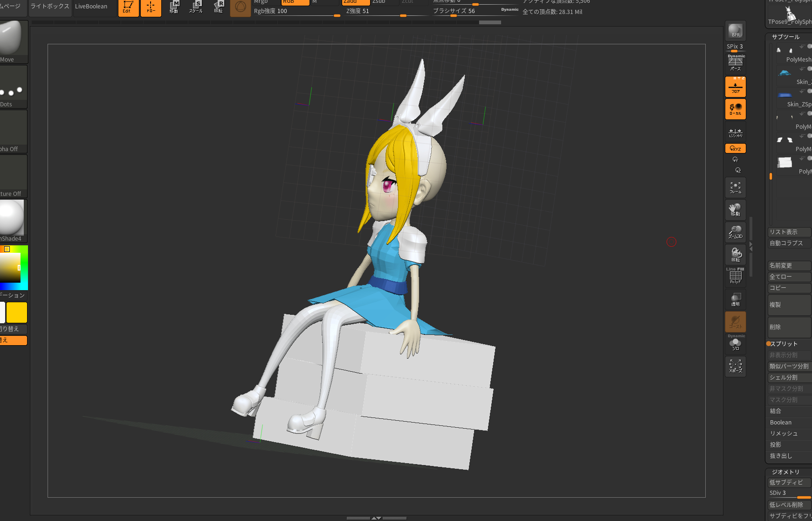Toggle Dynamic Solo (ソロ) mode
Image resolution: width=812 pixels, height=521 pixels.
tap(736, 343)
